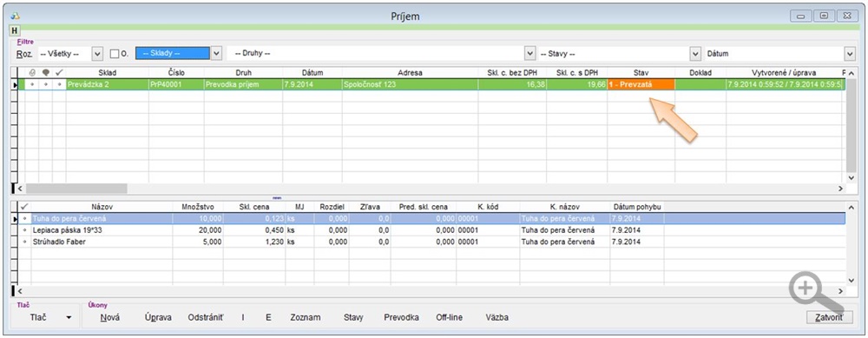This screenshot has width=868, height=338.
Task: Click the magnifier zoom icon
Action: tap(816, 294)
